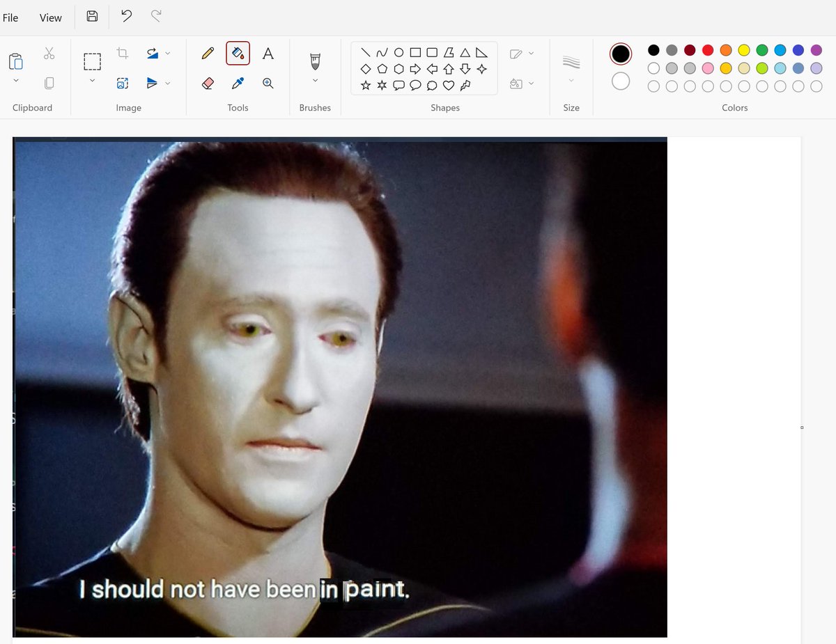
Task: Select the Brushes tool icon
Action: pos(315,61)
